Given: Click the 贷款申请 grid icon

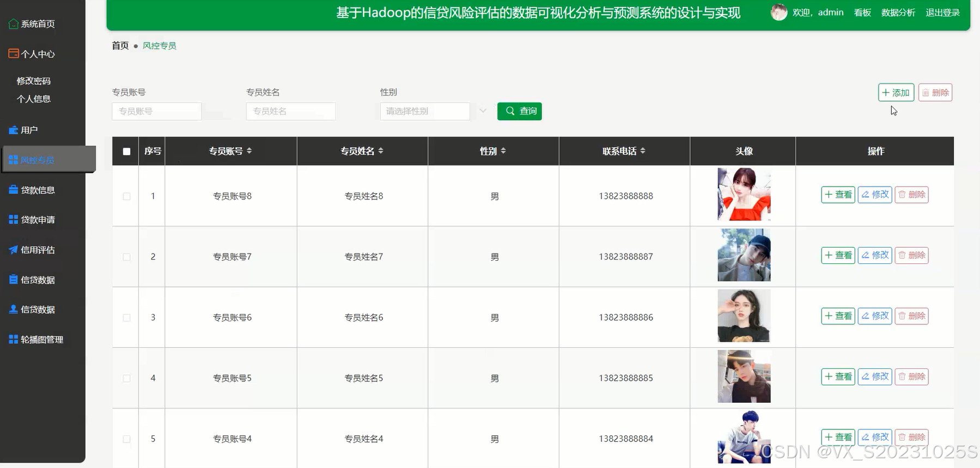Looking at the screenshot, I should point(14,219).
